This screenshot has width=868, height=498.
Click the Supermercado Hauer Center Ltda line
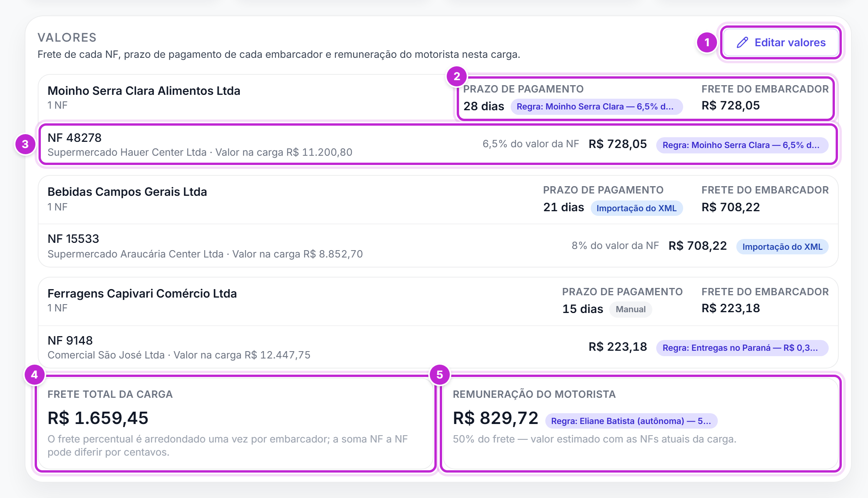[x=200, y=152]
